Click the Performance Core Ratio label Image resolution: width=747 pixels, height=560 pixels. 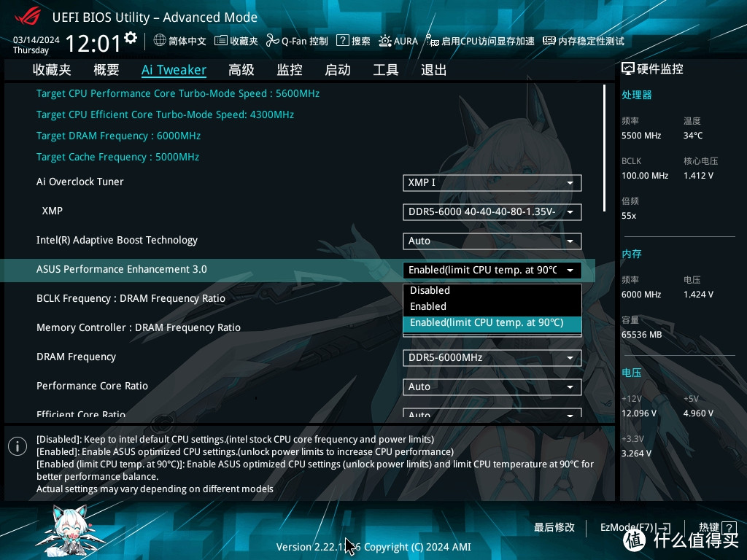(x=93, y=386)
